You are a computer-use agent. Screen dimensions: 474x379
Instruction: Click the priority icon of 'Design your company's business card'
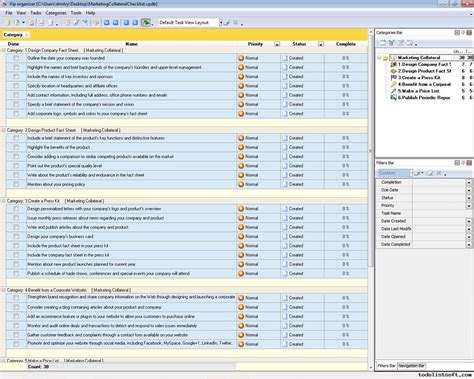[241, 236]
